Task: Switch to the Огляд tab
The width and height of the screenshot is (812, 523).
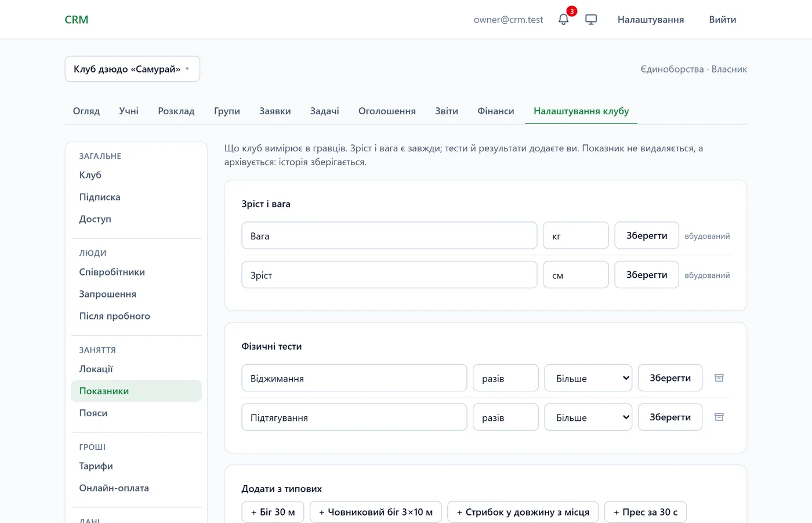Action: pyautogui.click(x=86, y=111)
